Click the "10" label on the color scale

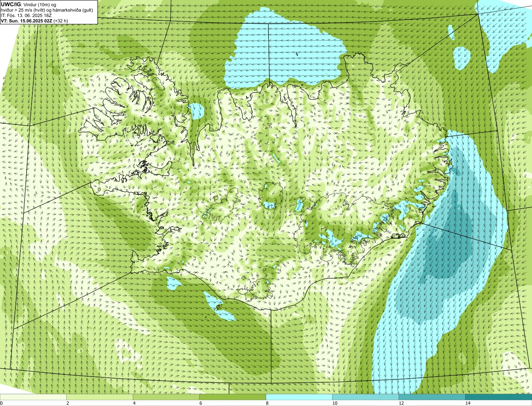(x=335, y=403)
